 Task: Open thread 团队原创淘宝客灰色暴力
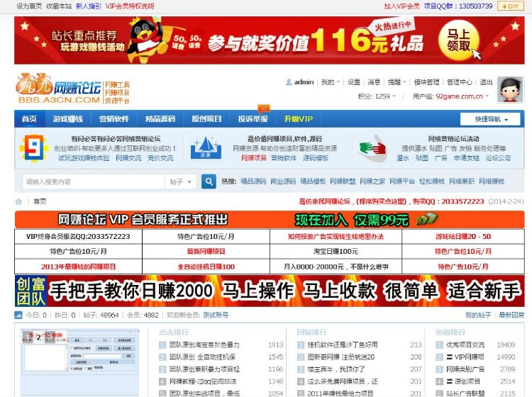tap(204, 345)
